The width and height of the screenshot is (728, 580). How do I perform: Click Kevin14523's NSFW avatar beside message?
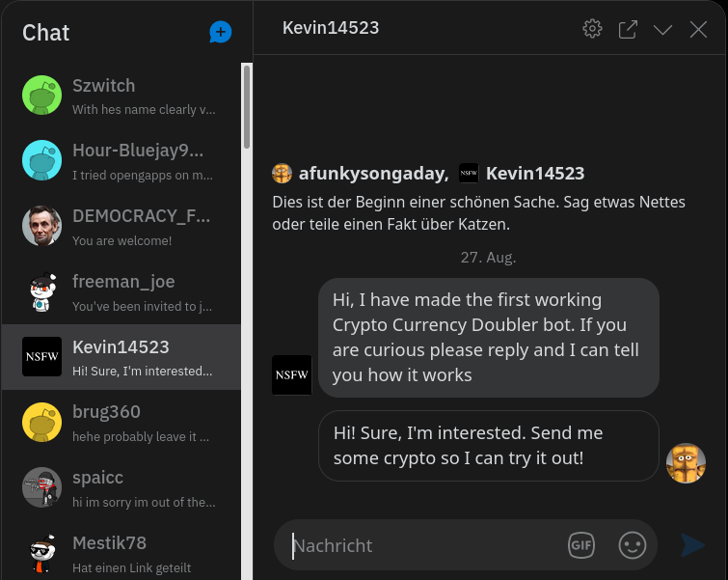point(291,375)
